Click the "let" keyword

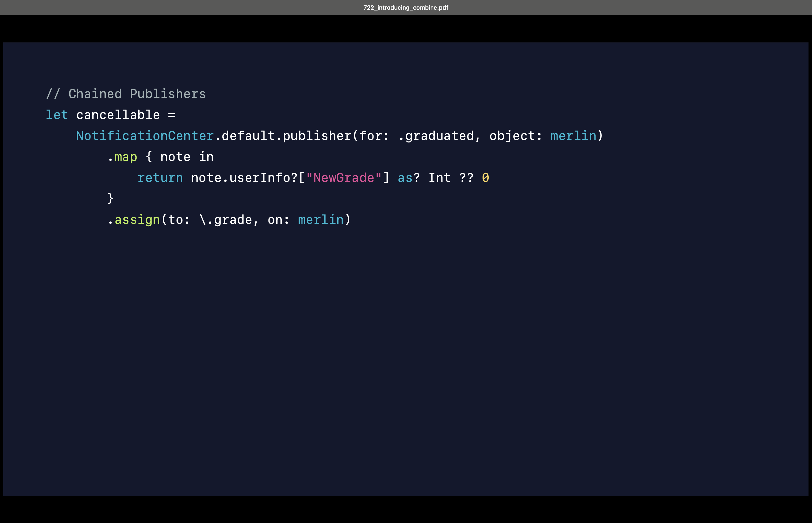coord(57,115)
